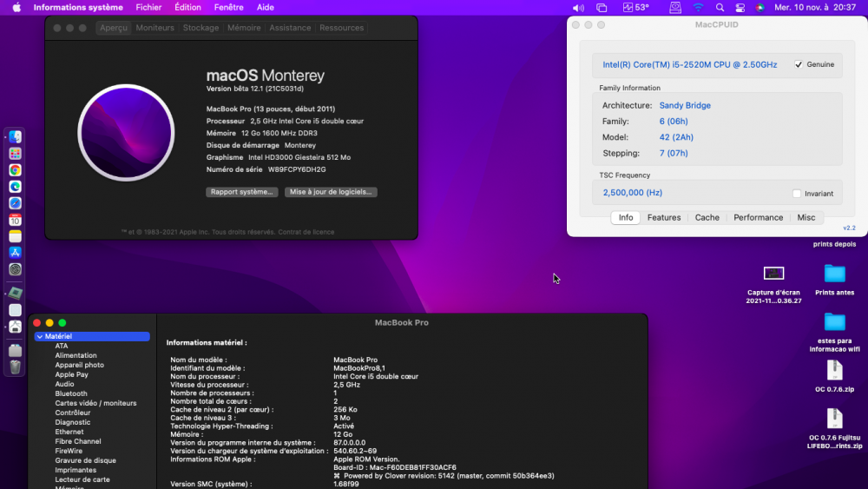Screen dimensions: 868x489
Task: Open Control Center
Action: [x=740, y=8]
